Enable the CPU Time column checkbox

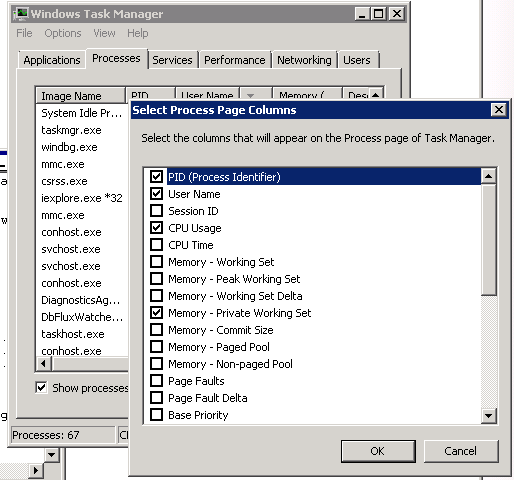tap(156, 245)
